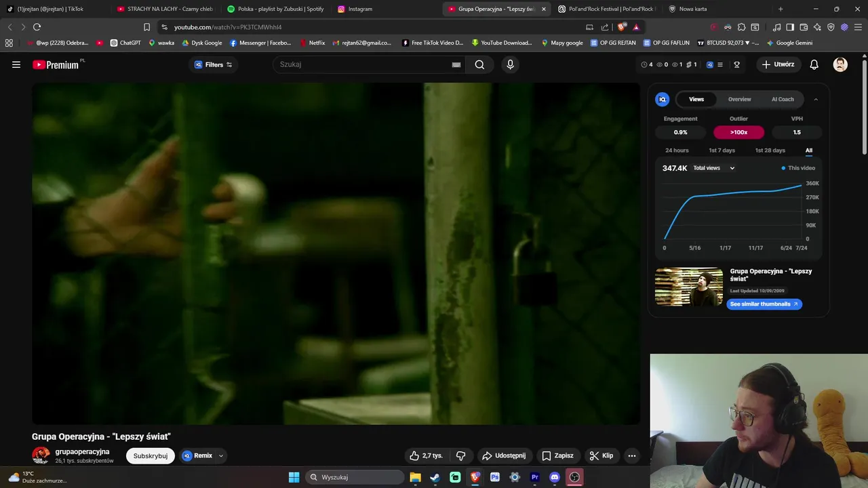Start voice search with microphone icon
The height and width of the screenshot is (488, 868).
tap(510, 64)
